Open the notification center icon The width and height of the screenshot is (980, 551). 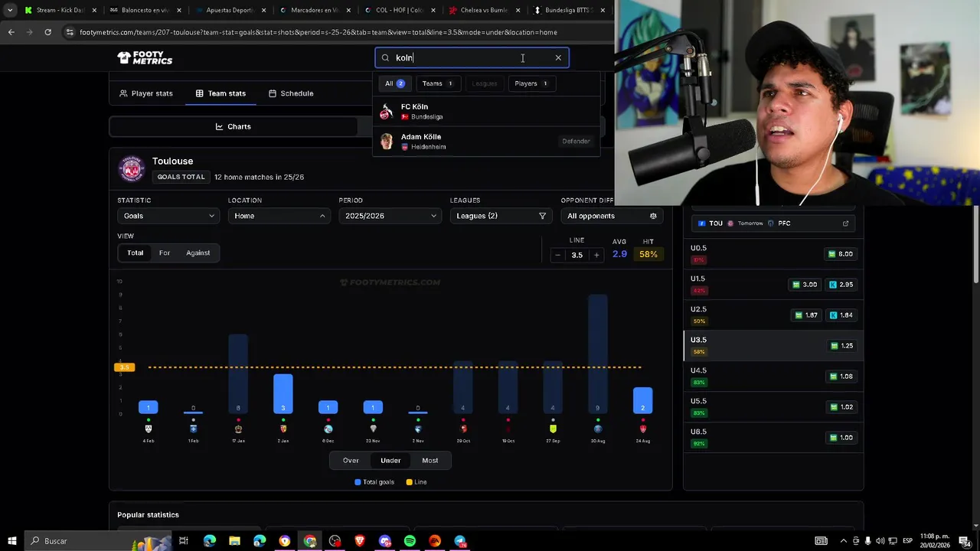pos(965,541)
